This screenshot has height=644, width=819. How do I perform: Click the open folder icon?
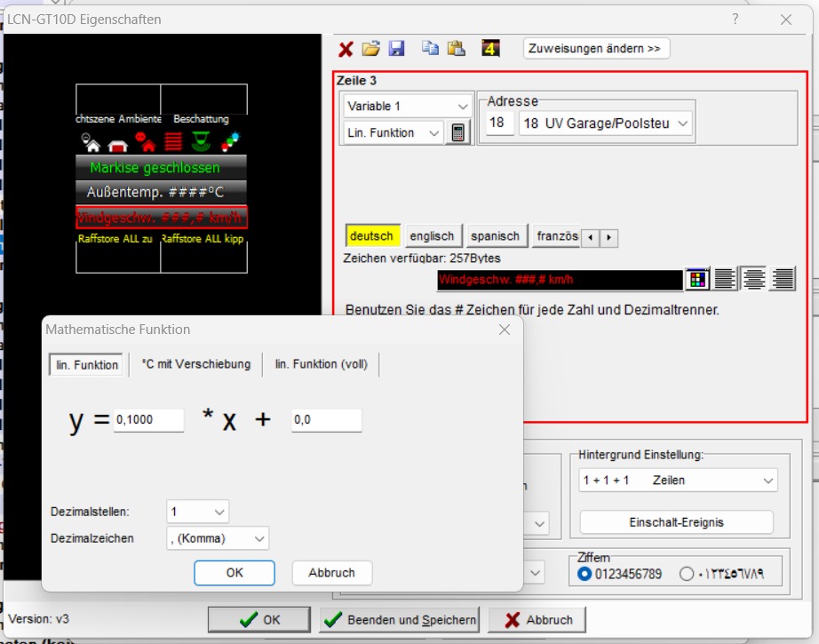pos(370,49)
